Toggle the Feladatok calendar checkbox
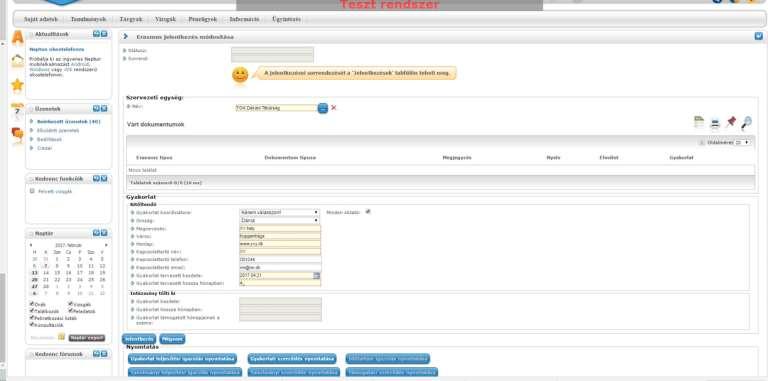768x381 pixels. tap(71, 310)
